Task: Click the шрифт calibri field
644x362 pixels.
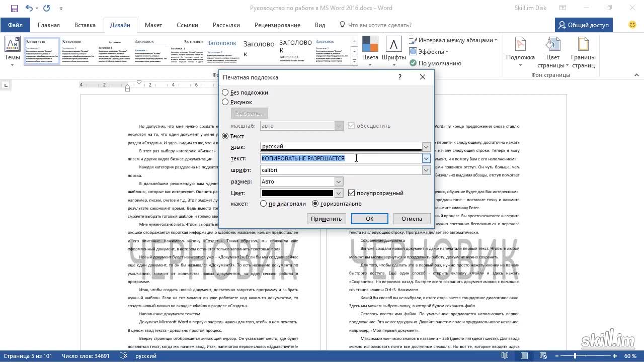Action: click(x=341, y=170)
